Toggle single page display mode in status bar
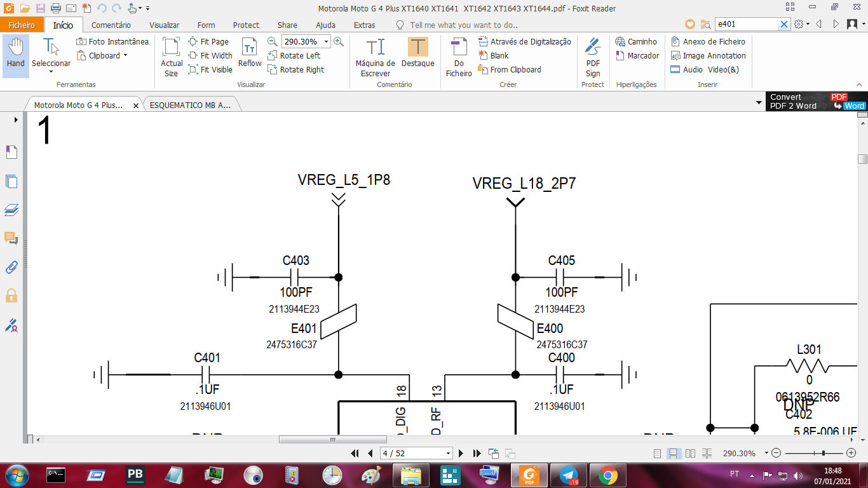The image size is (868, 488). [x=658, y=454]
